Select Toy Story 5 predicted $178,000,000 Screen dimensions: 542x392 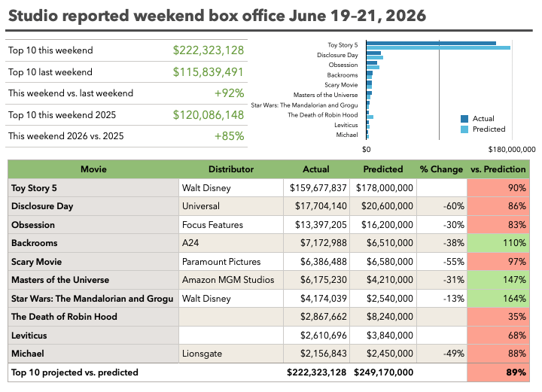click(x=383, y=188)
